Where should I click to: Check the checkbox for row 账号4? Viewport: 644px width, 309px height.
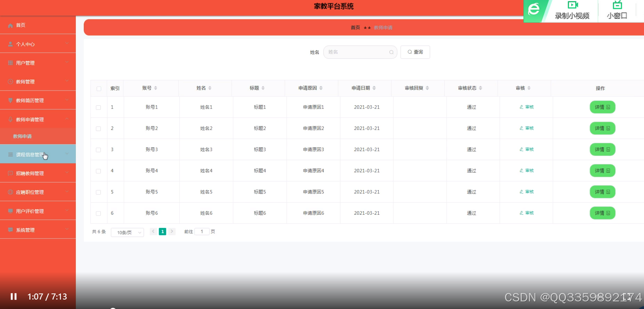pyautogui.click(x=99, y=171)
